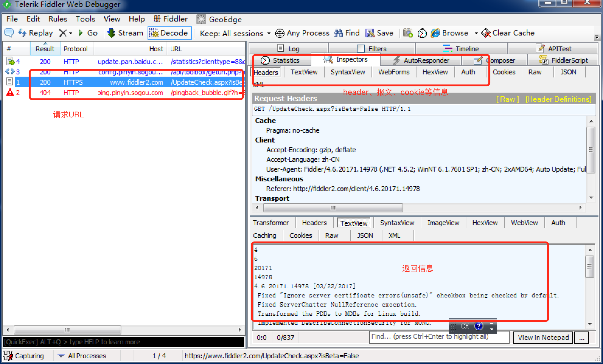The height and width of the screenshot is (364, 603).
Task: Click the response text vertical scrollbar thumb
Action: pyautogui.click(x=590, y=266)
